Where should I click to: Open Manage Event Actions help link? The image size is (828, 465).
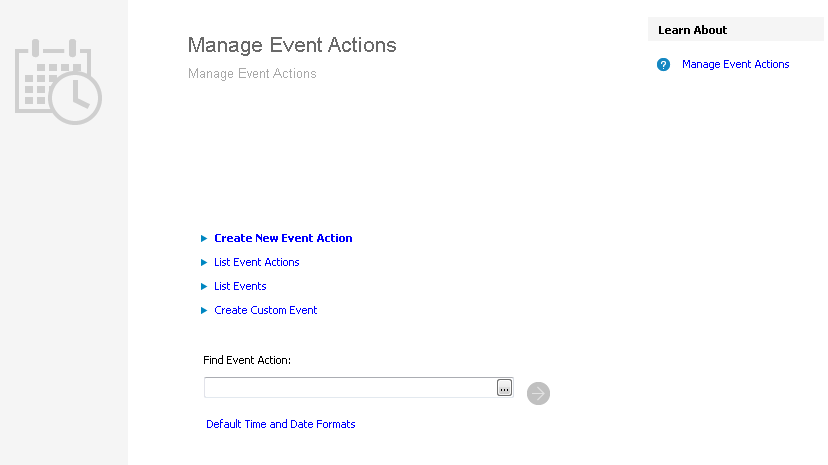coord(735,65)
